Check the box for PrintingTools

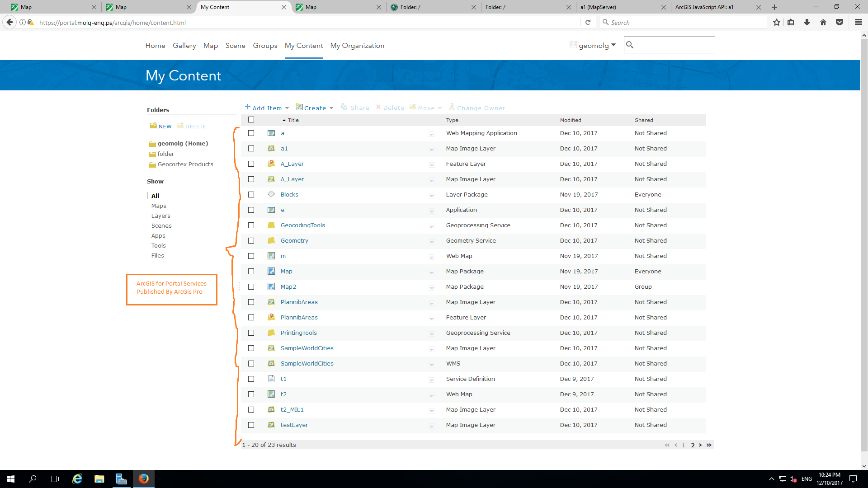coord(251,333)
